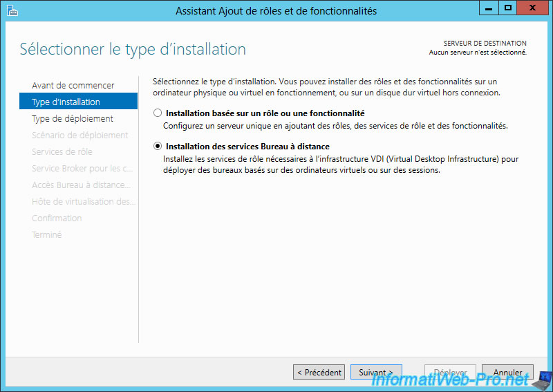Click the Déployer button
The width and height of the screenshot is (553, 392).
click(x=451, y=372)
